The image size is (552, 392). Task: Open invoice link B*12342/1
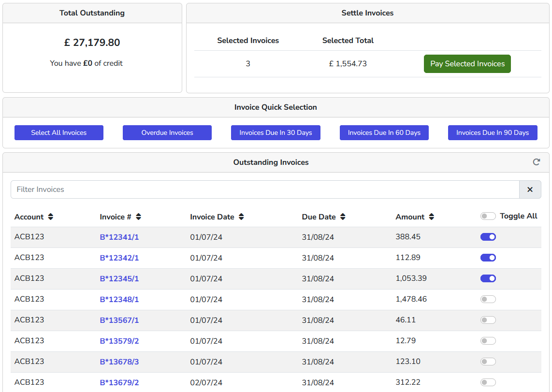119,258
